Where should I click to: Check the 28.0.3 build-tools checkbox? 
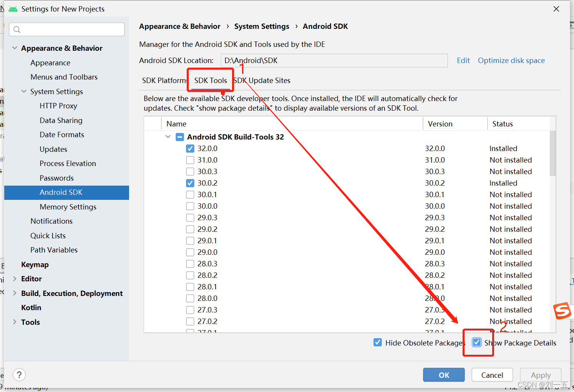(190, 264)
